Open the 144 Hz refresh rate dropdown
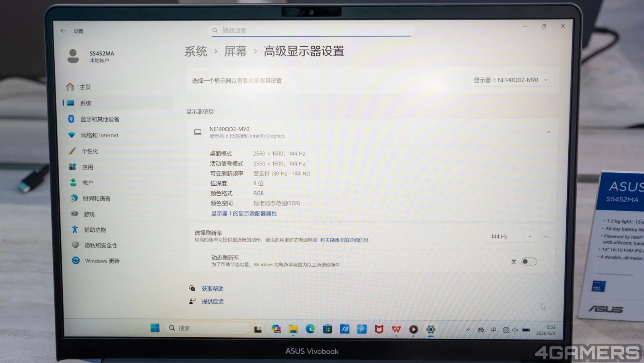Screen dimensions: 644x363 pos(511,236)
